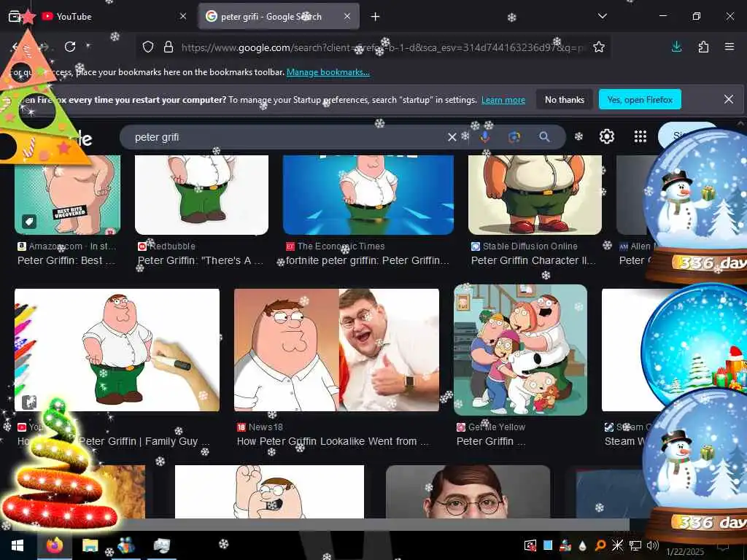
Task: Open the extensions puzzle icon
Action: [703, 47]
